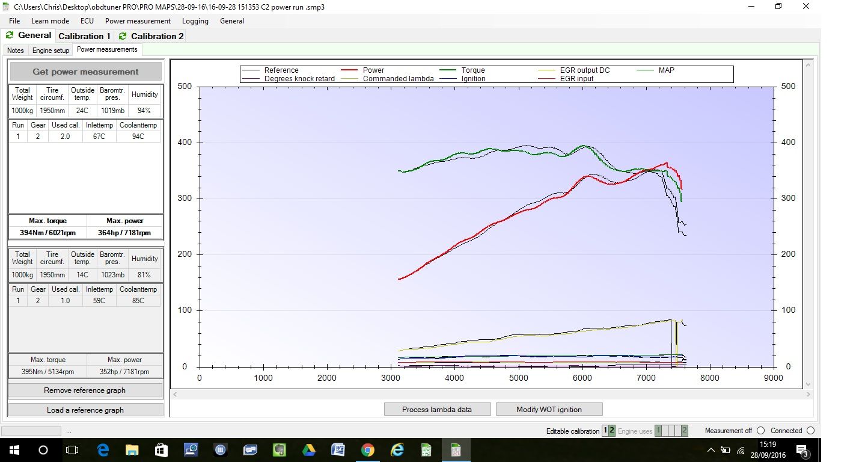Click green sync icon on General tab
This screenshot has height=462, width=868.
point(10,35)
